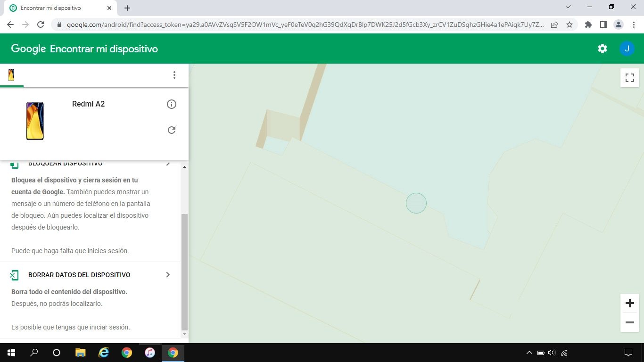Bookmark the page with the star icon
This screenshot has width=644, height=362.
coord(571,24)
